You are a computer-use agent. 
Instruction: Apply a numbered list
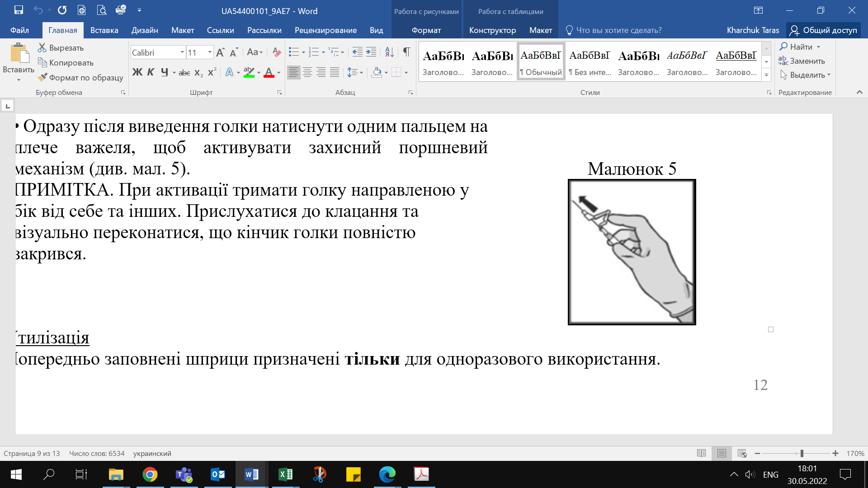click(314, 52)
